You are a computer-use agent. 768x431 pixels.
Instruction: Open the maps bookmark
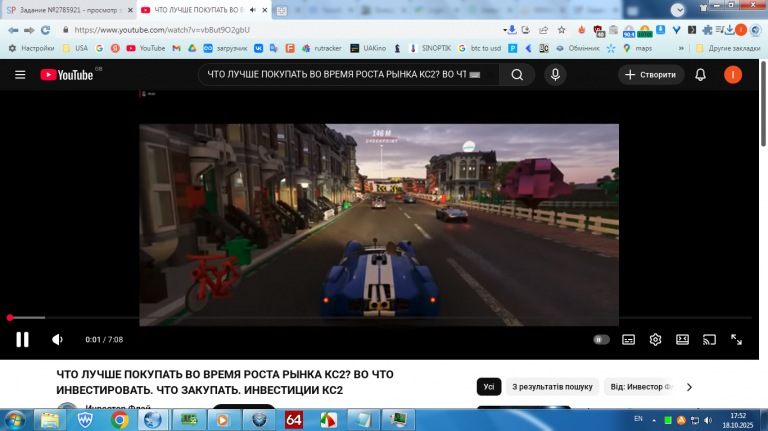tap(637, 48)
